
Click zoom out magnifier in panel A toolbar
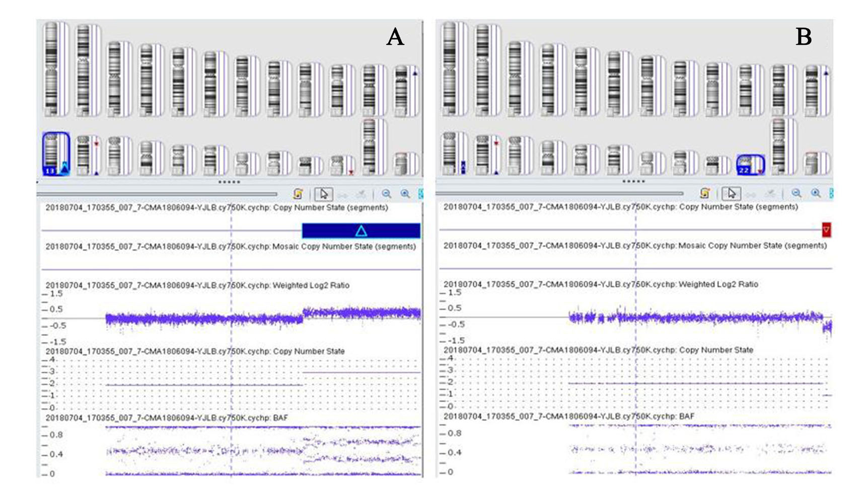tap(386, 194)
